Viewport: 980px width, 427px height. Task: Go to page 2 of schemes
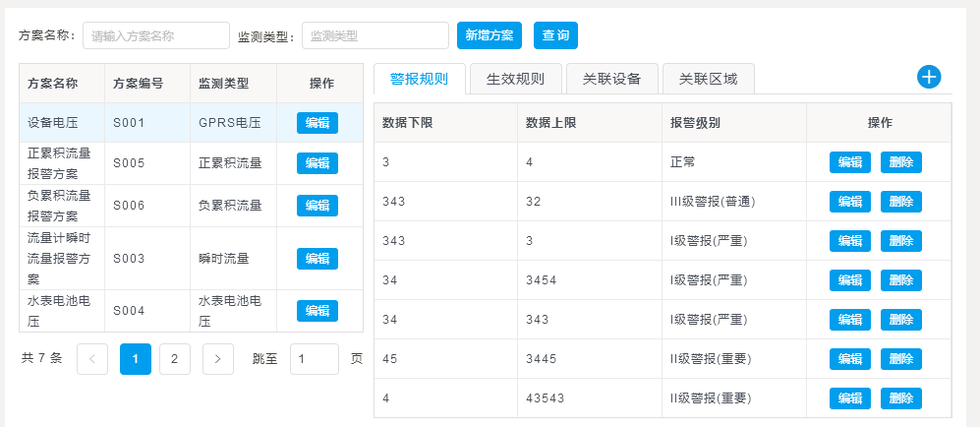pyautogui.click(x=174, y=359)
